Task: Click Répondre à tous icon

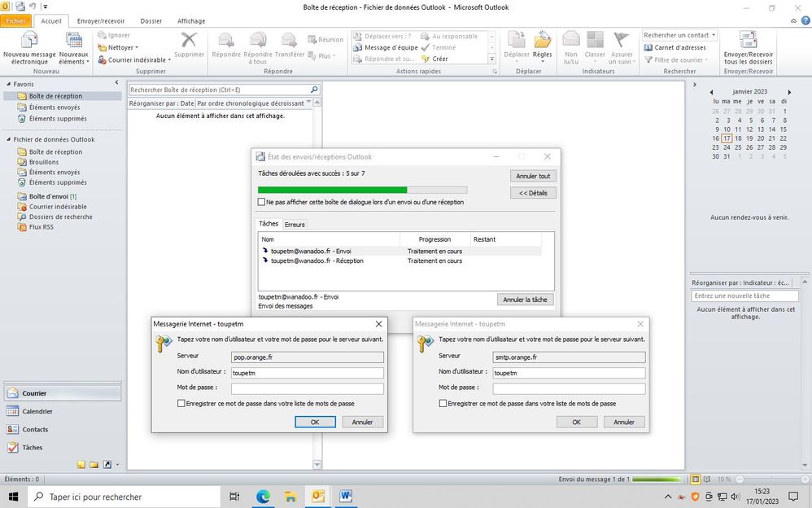Action: 257,48
